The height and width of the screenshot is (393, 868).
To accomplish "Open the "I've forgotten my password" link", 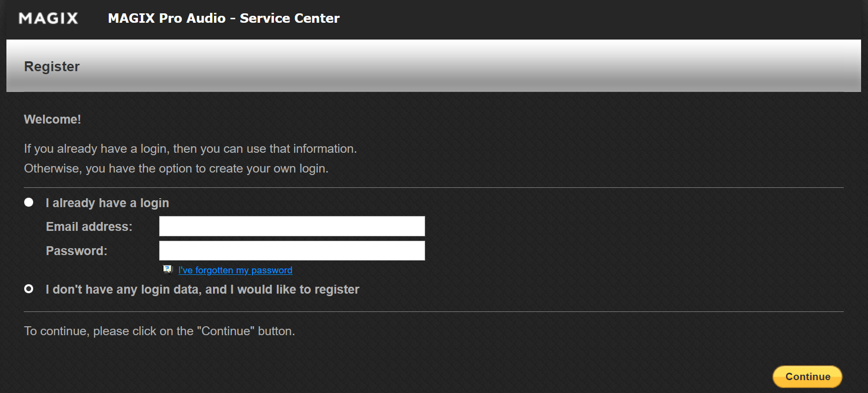I will point(235,270).
